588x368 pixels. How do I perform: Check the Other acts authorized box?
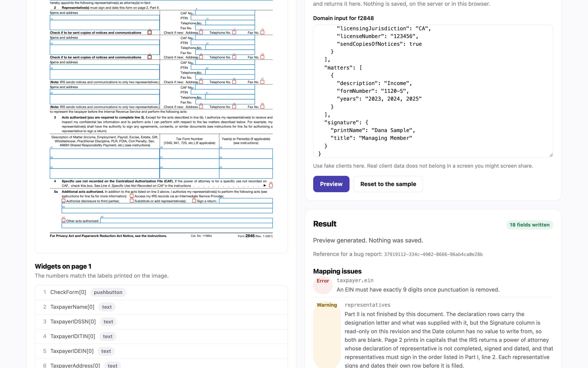tap(63, 221)
